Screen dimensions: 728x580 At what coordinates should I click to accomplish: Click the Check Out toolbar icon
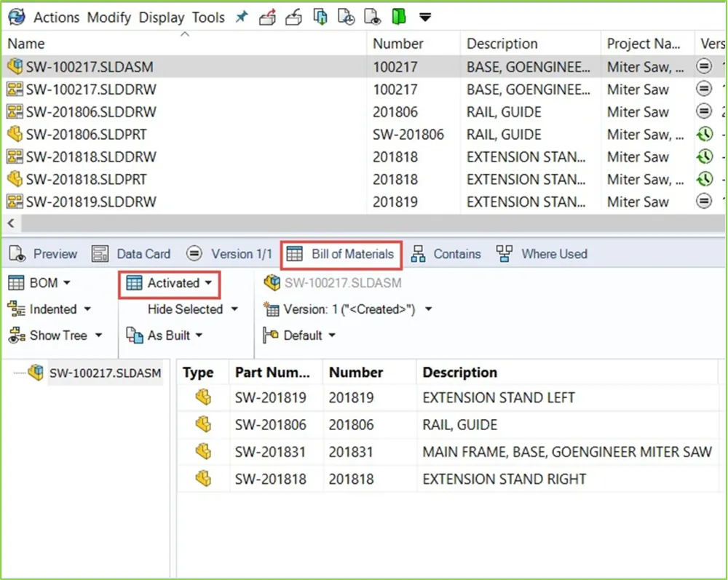point(268,17)
